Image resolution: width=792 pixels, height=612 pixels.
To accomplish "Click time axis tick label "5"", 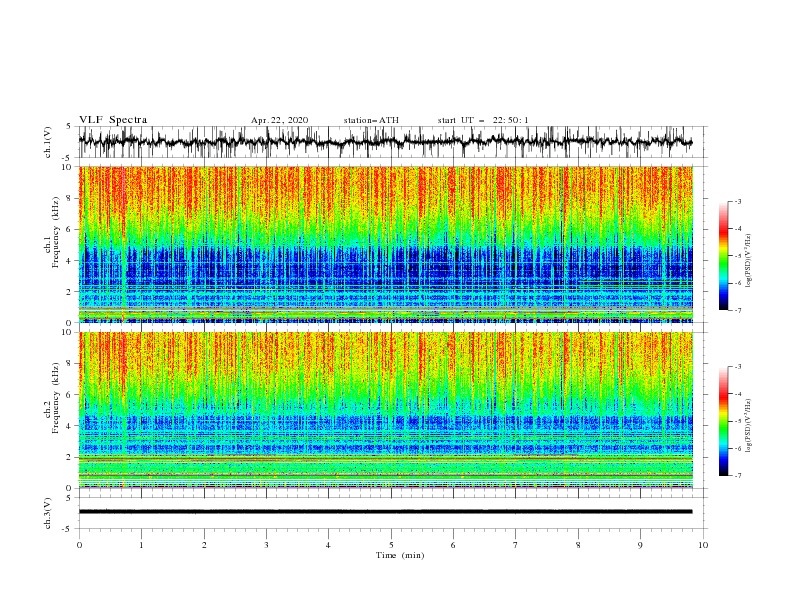I will click(391, 545).
